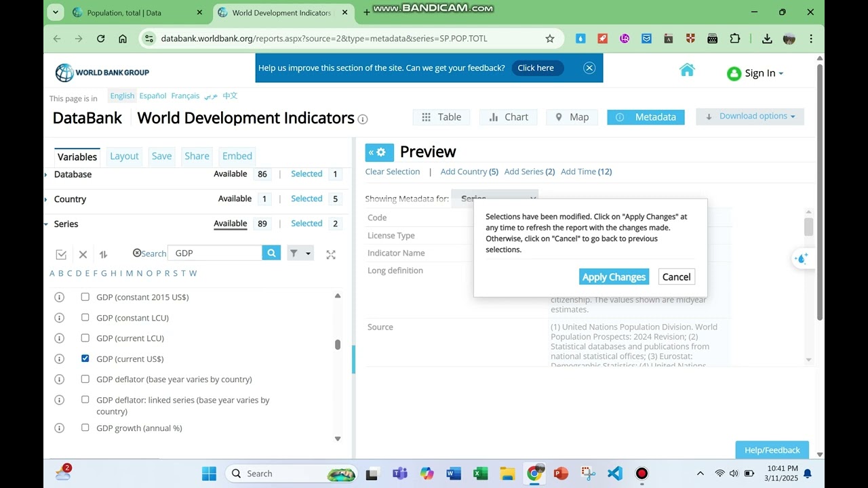Click the Select All checkmark icon for Series
868x488 pixels.
click(x=61, y=255)
